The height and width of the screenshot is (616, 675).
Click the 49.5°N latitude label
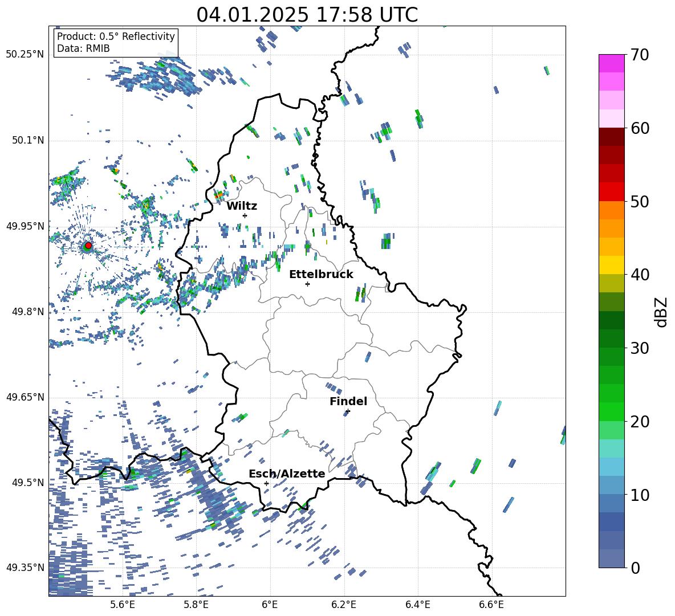pyautogui.click(x=27, y=482)
